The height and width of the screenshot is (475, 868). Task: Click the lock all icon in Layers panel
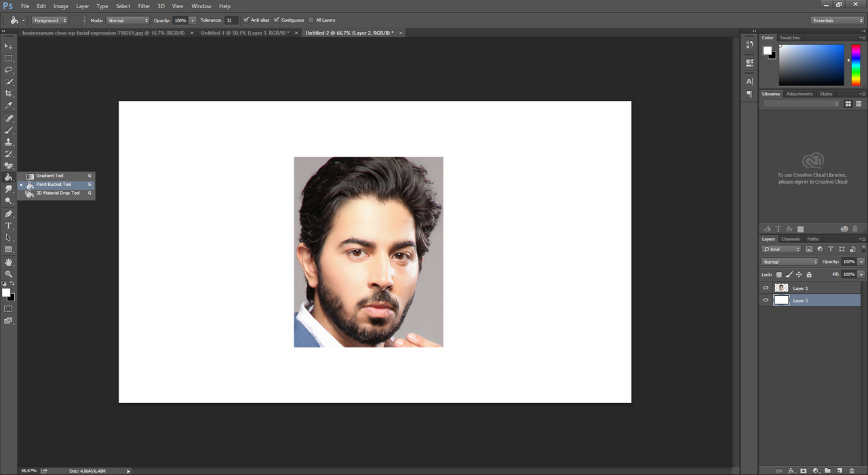tap(809, 275)
